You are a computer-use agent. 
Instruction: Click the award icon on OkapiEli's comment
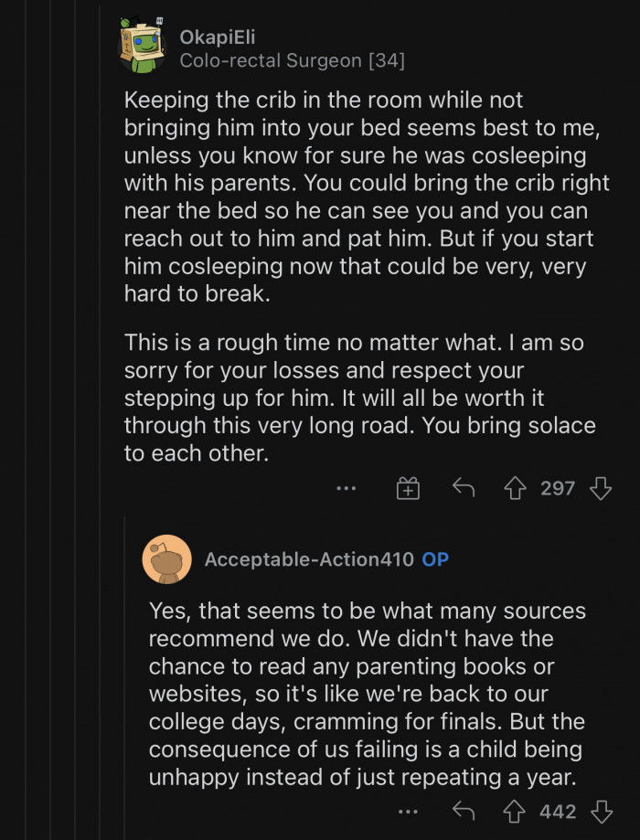pyautogui.click(x=408, y=488)
